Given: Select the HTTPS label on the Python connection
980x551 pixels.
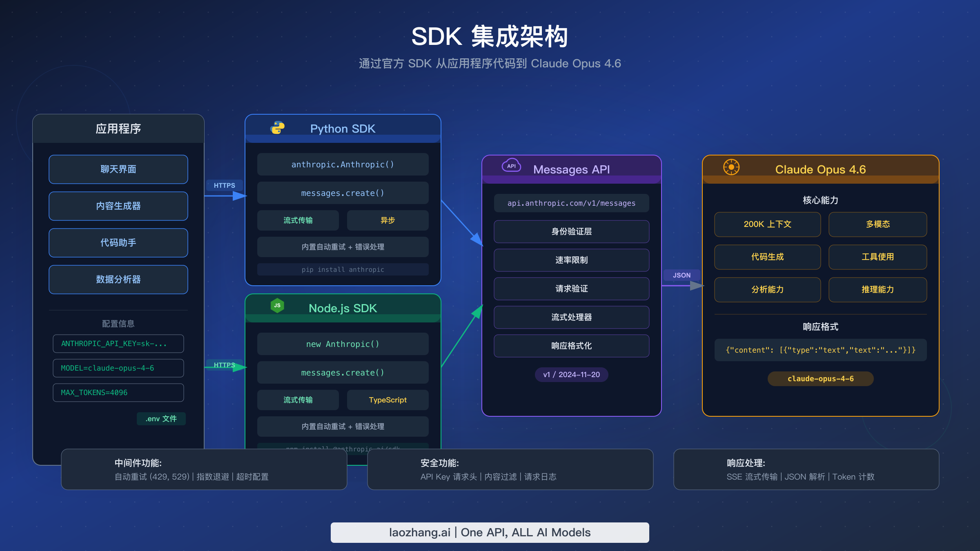Looking at the screenshot, I should click(x=224, y=185).
